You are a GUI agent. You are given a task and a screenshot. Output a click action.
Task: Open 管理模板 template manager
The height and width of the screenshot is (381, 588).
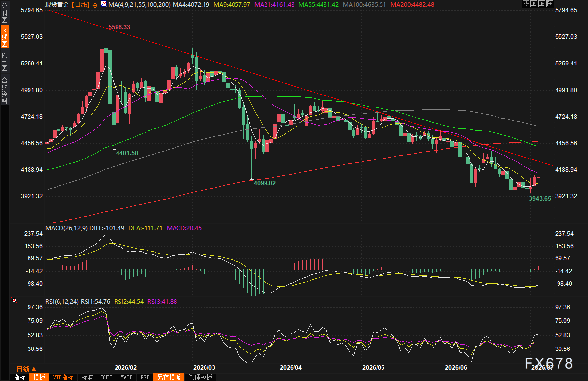pos(200,377)
